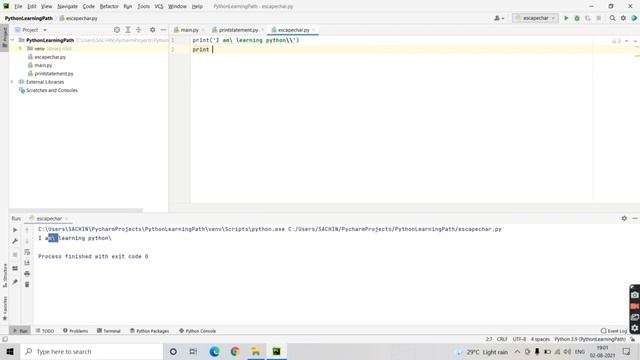Open the Terminal tool window
Screen dimensions: 640x360
point(109,331)
